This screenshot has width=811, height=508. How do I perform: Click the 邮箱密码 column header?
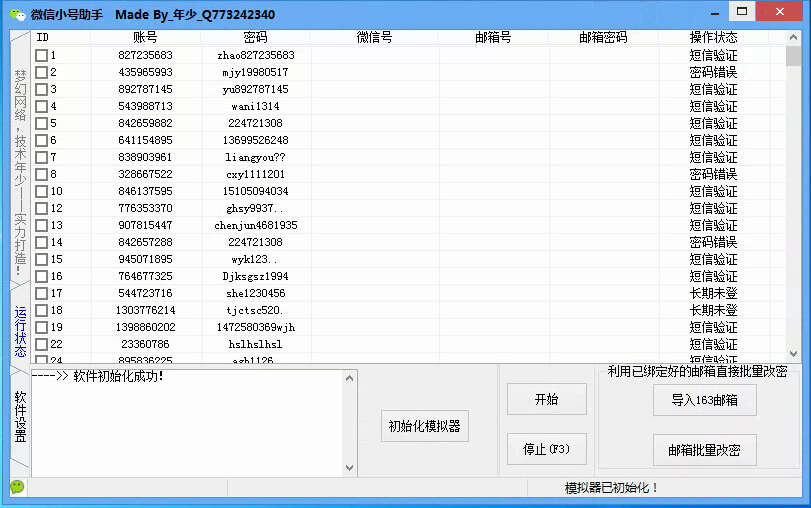pyautogui.click(x=604, y=37)
